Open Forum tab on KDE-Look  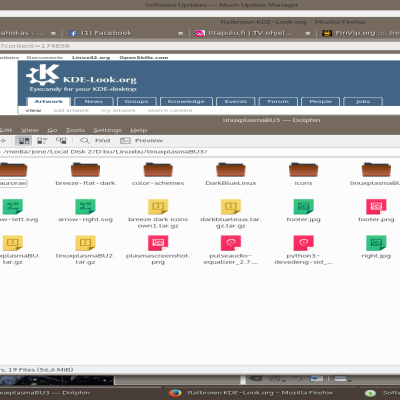(278, 101)
